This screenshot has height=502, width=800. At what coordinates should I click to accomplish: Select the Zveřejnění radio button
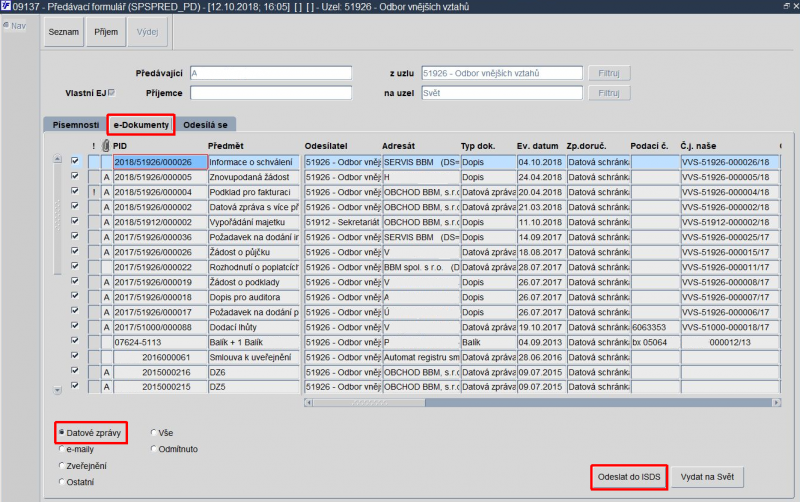click(x=61, y=465)
